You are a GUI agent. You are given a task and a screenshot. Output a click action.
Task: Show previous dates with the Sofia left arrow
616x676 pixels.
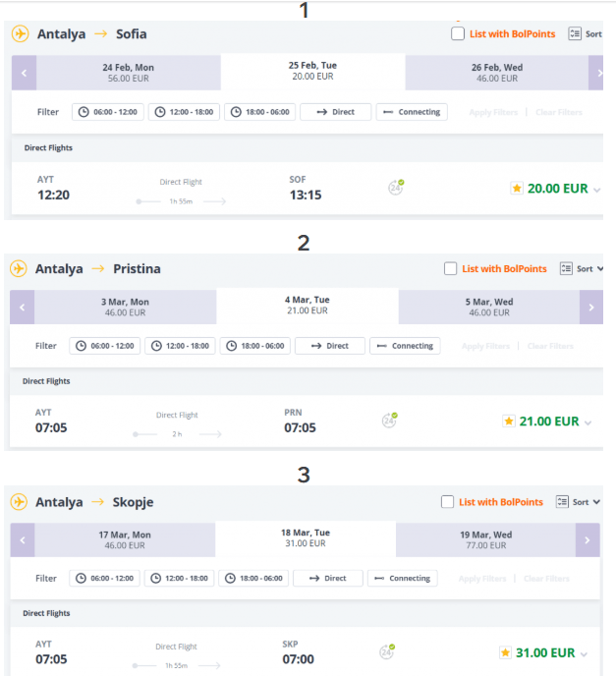pyautogui.click(x=24, y=73)
